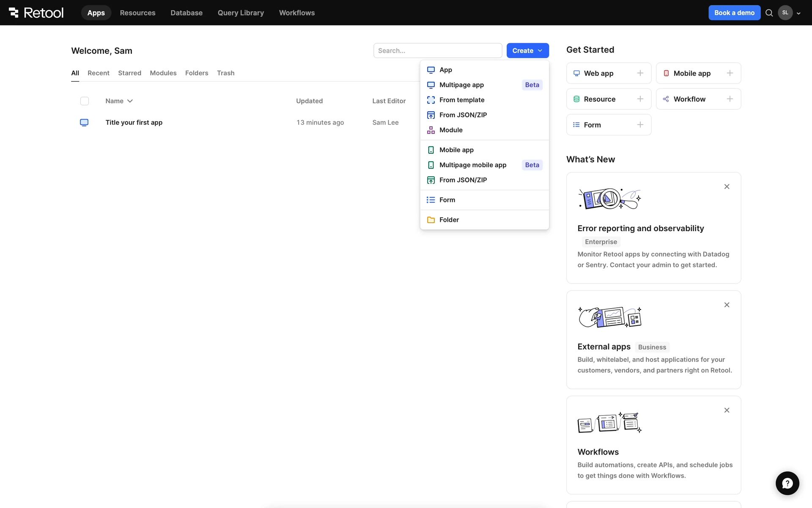The width and height of the screenshot is (812, 508).
Task: Choose App from the Create menu
Action: [x=484, y=70]
